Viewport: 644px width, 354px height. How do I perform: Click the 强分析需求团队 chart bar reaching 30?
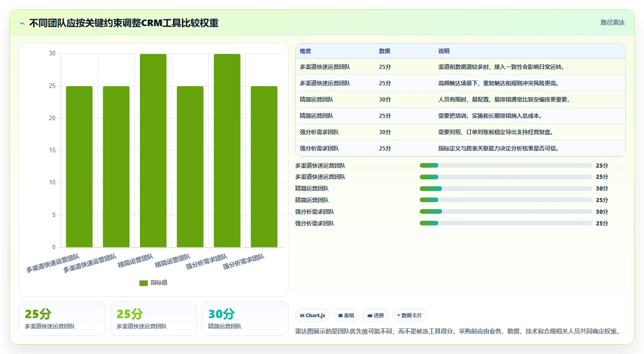[x=227, y=150]
